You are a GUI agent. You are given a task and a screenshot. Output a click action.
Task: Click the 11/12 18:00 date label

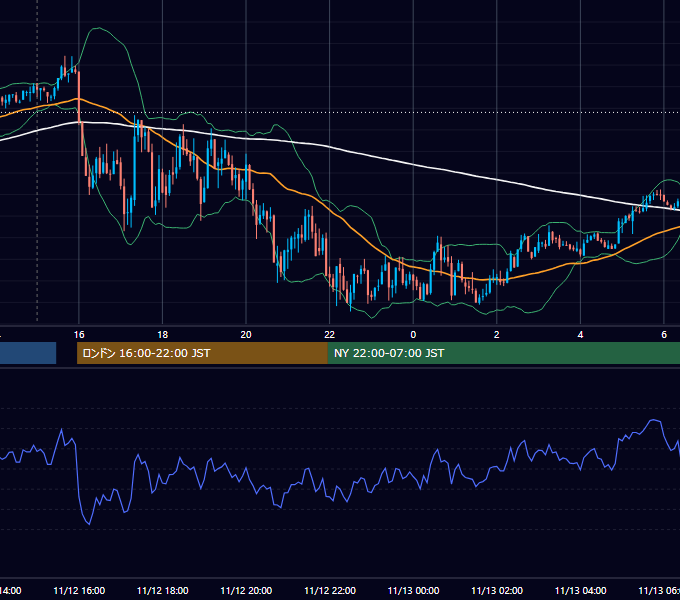(x=163, y=590)
